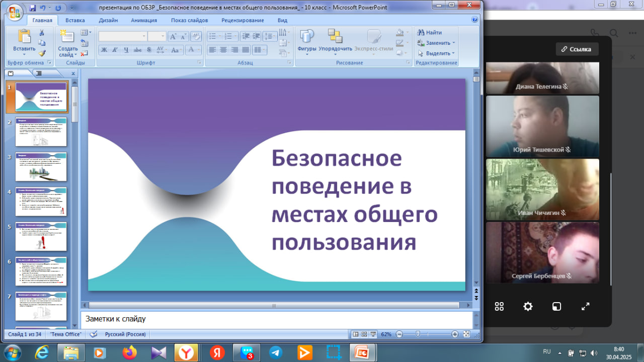644x362 pixels.
Task: Align text right in paragraph group
Action: 234,50
